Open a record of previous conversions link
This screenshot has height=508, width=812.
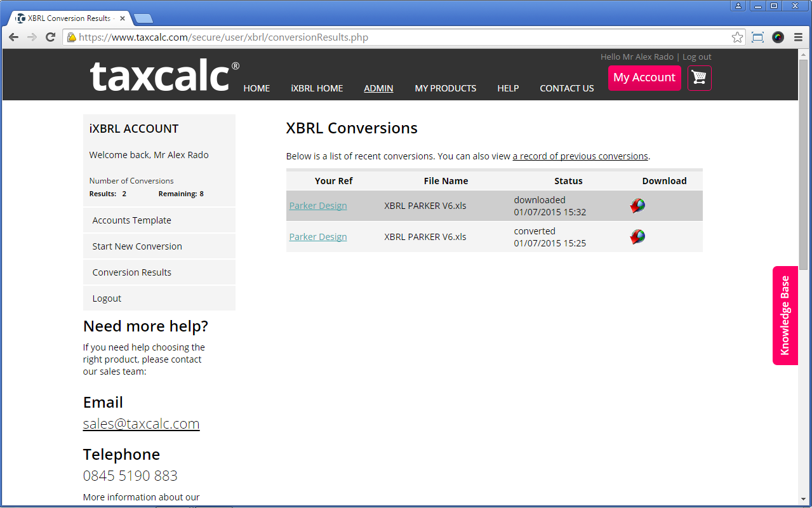tap(580, 156)
